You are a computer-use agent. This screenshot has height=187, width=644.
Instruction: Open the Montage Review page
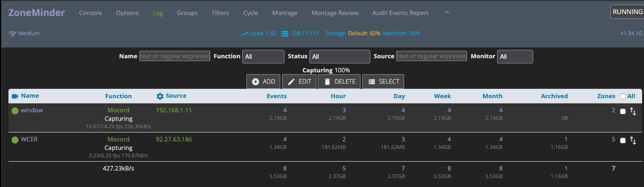(335, 13)
